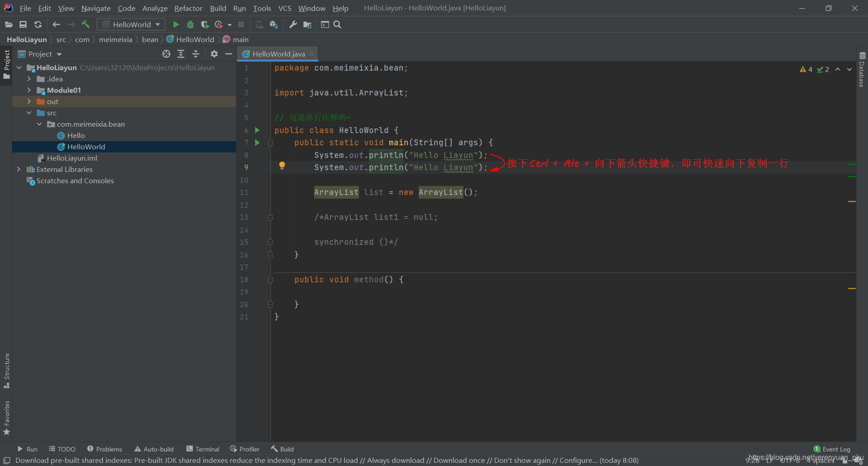Expand External Libraries
868x466 pixels.
[x=19, y=169]
